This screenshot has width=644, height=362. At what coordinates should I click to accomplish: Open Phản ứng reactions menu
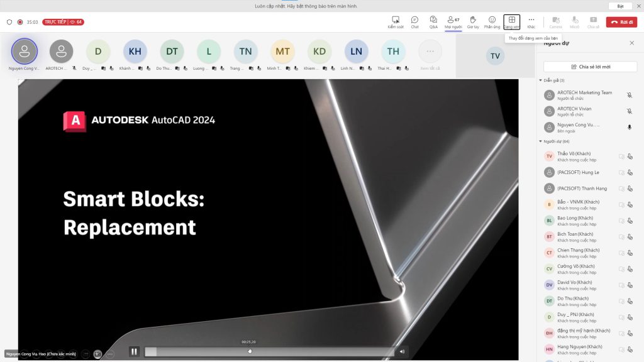[x=492, y=22]
